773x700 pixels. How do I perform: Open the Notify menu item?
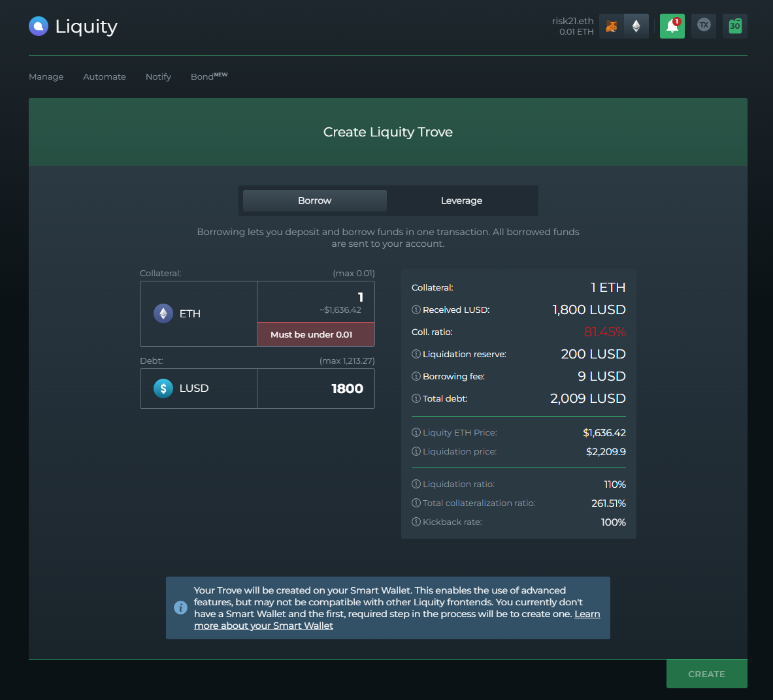[x=158, y=76]
